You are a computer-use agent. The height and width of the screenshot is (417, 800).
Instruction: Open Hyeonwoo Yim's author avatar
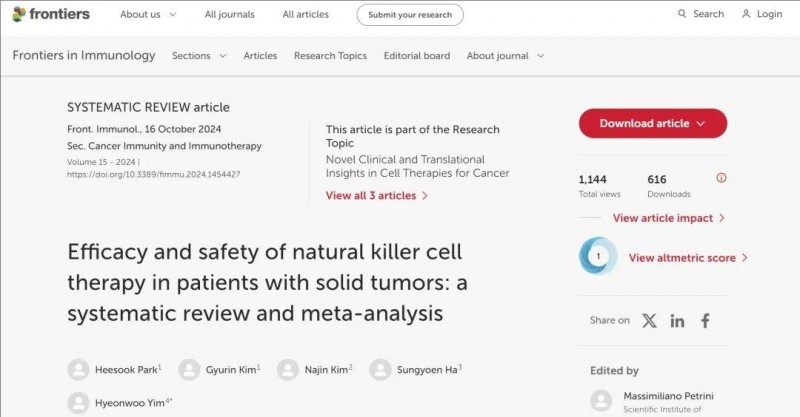click(x=78, y=403)
